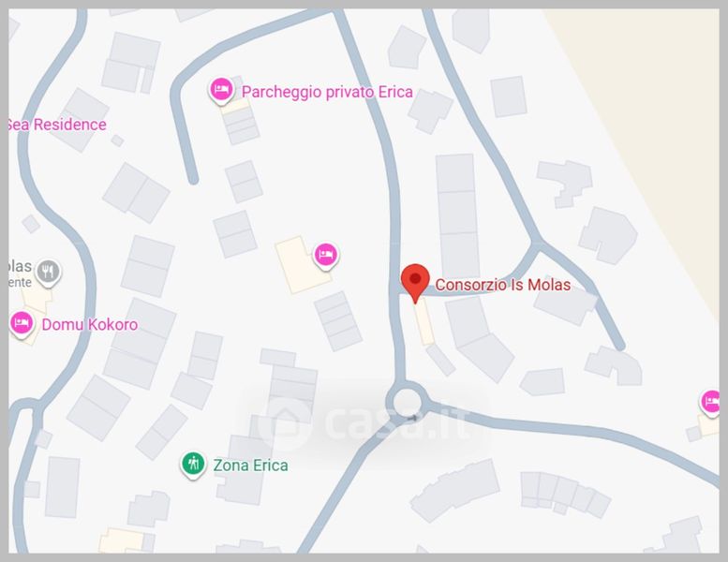Click the gray restaurant fork and knife icon
This screenshot has height=562, width=728.
(x=49, y=272)
